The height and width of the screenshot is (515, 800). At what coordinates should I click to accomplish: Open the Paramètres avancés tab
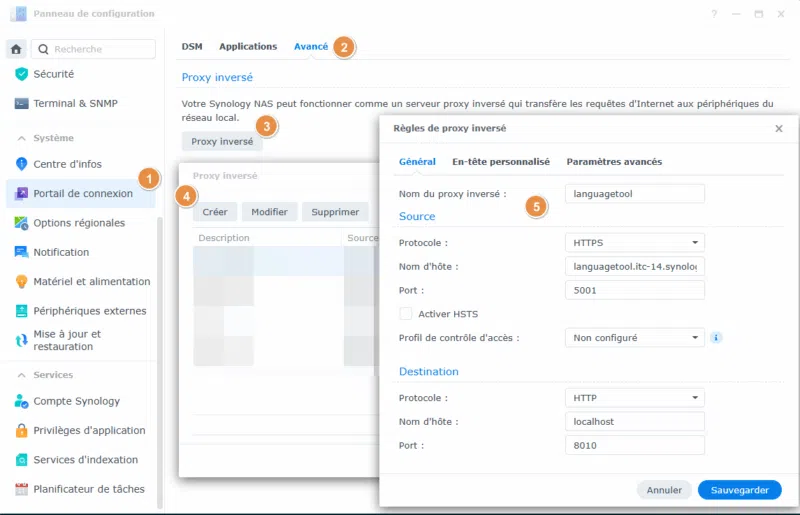click(x=614, y=162)
